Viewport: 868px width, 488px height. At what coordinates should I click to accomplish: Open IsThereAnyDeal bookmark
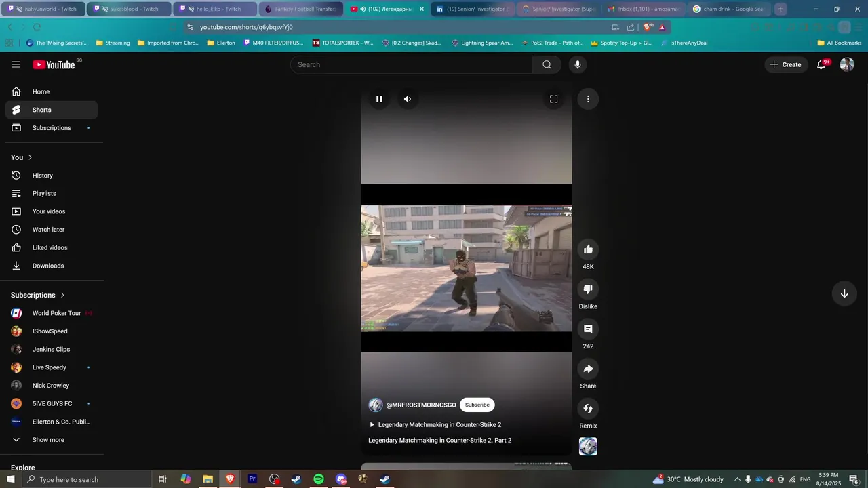684,43
